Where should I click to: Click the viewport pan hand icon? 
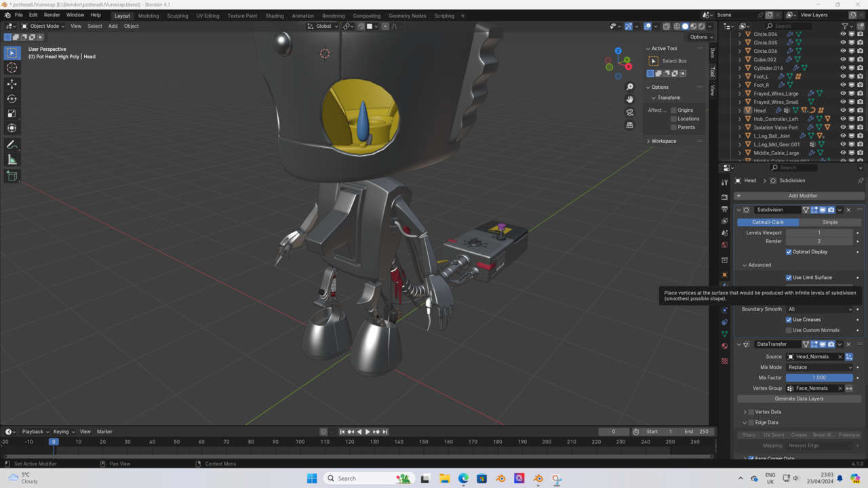point(630,100)
